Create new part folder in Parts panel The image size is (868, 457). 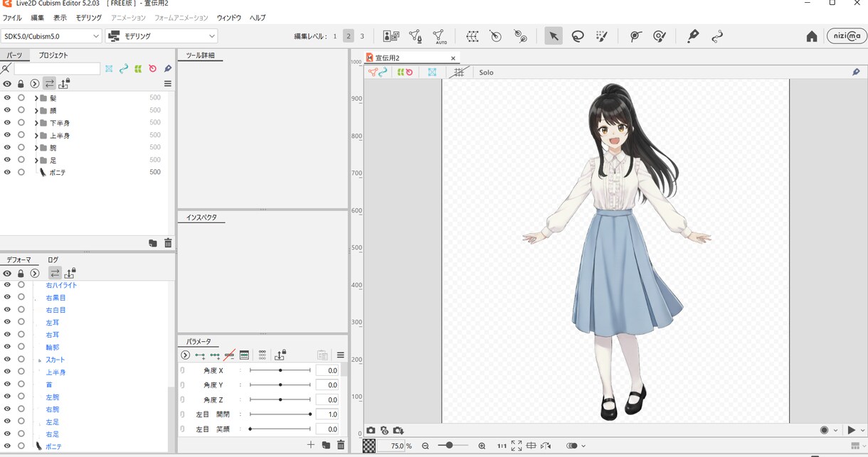click(x=153, y=243)
